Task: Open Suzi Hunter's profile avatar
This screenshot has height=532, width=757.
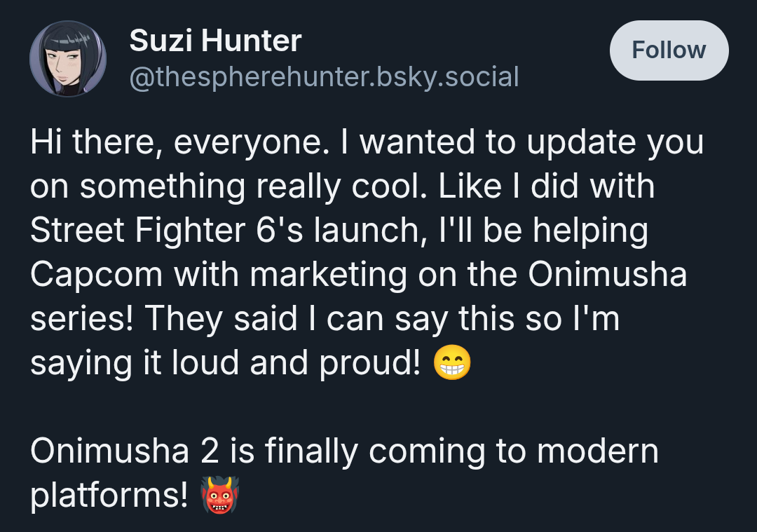Action: (x=68, y=59)
